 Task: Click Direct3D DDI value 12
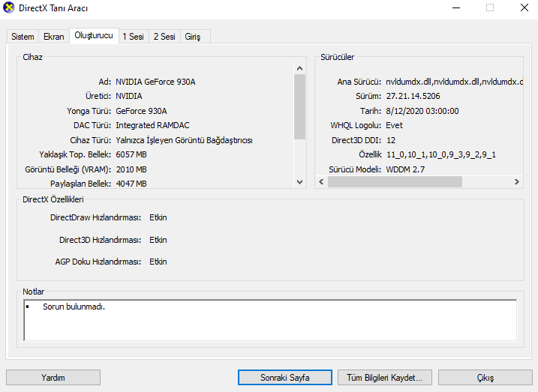click(391, 140)
